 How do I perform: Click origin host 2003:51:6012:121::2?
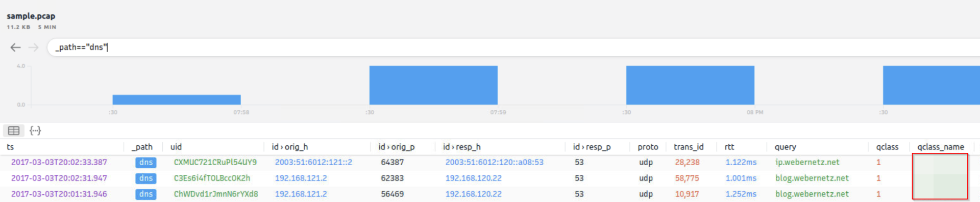(313, 162)
